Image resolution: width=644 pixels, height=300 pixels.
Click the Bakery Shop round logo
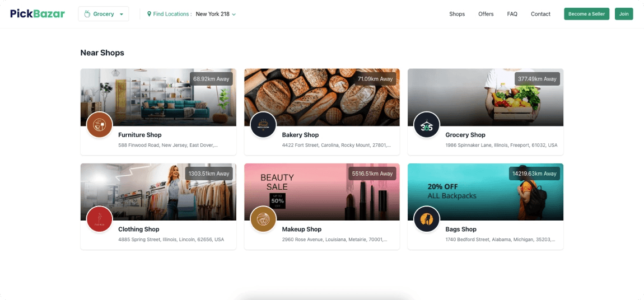pyautogui.click(x=263, y=125)
